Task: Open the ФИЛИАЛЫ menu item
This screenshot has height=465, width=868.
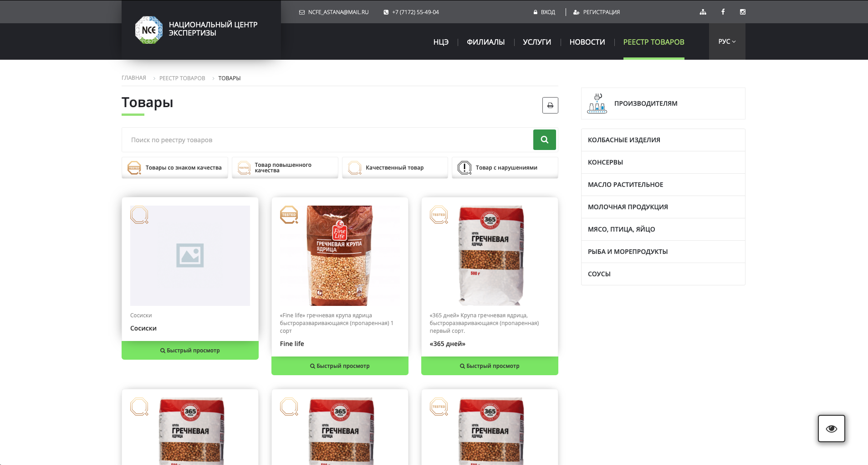Action: [485, 42]
